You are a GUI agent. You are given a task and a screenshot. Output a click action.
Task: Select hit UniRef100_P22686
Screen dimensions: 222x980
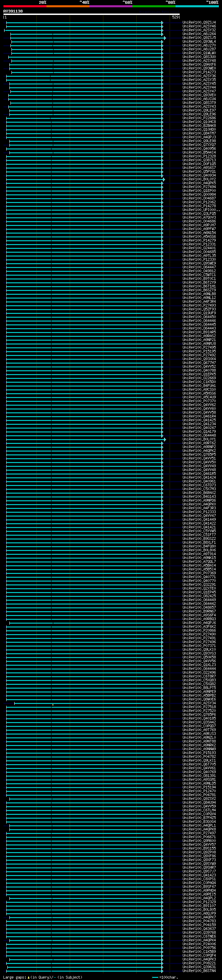tap(199, 118)
